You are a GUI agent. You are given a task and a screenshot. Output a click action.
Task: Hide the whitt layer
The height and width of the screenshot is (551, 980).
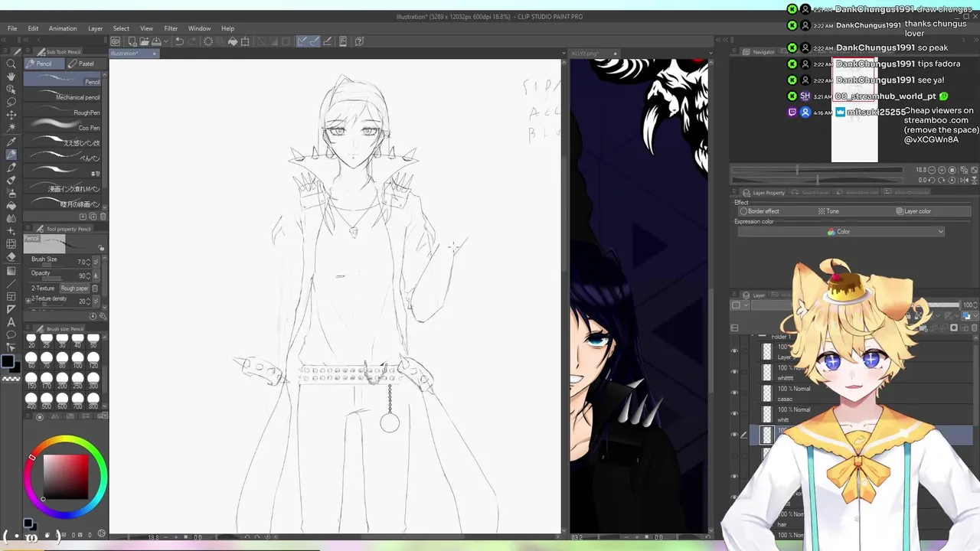point(734,413)
